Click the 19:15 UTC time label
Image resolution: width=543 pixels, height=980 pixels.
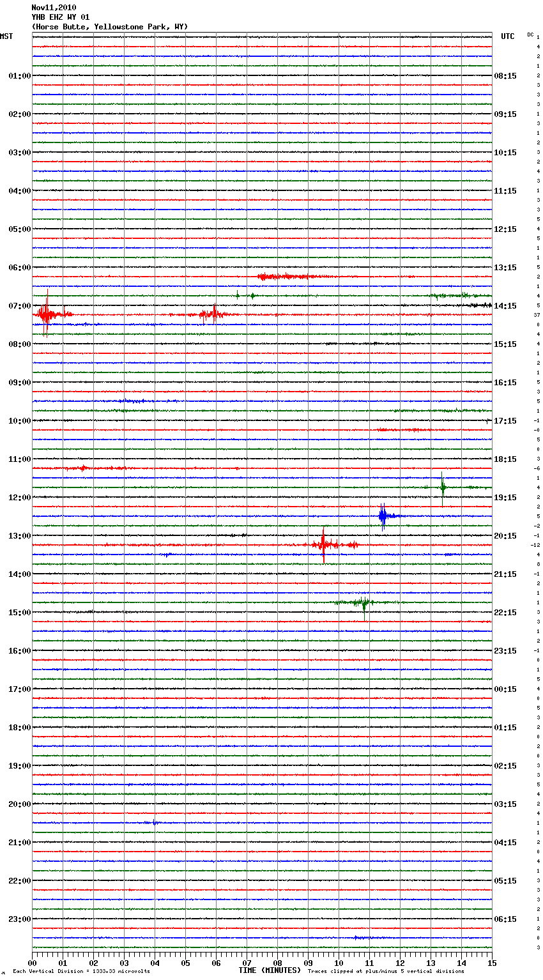(505, 498)
